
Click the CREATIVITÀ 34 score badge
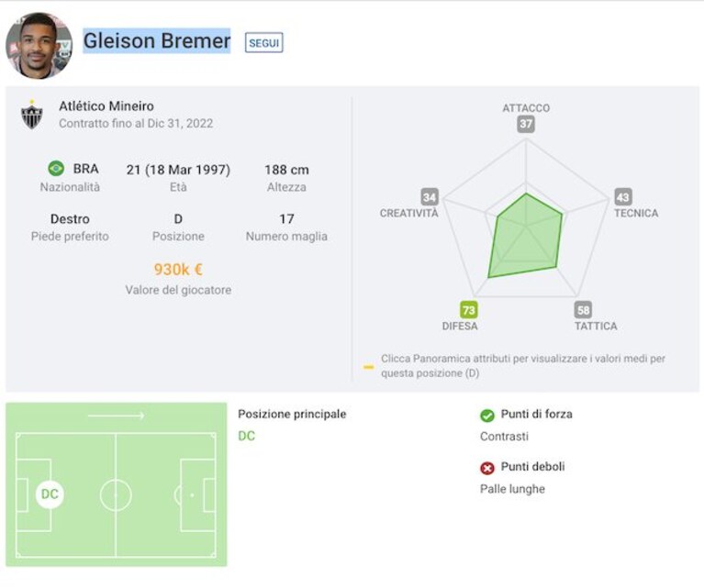430,197
